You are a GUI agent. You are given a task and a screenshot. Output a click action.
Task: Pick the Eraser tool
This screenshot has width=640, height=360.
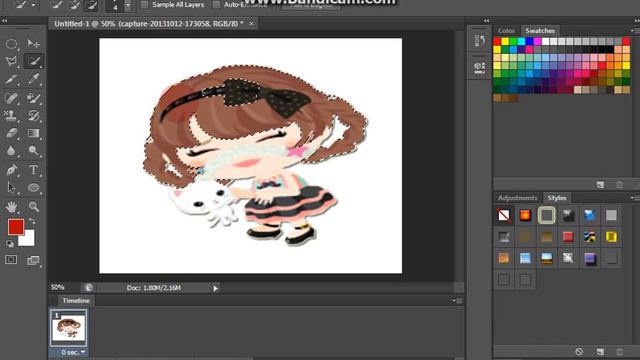pyautogui.click(x=11, y=133)
